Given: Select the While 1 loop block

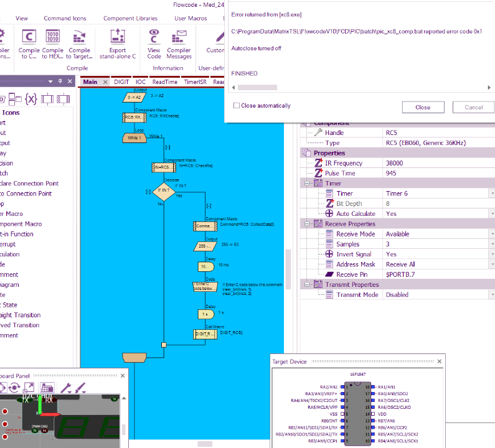Looking at the screenshot, I should (x=134, y=138).
